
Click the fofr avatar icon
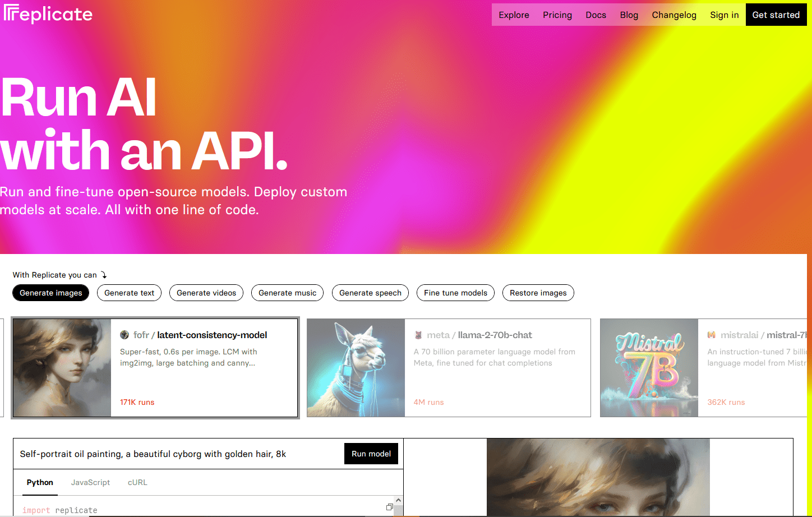click(x=124, y=335)
